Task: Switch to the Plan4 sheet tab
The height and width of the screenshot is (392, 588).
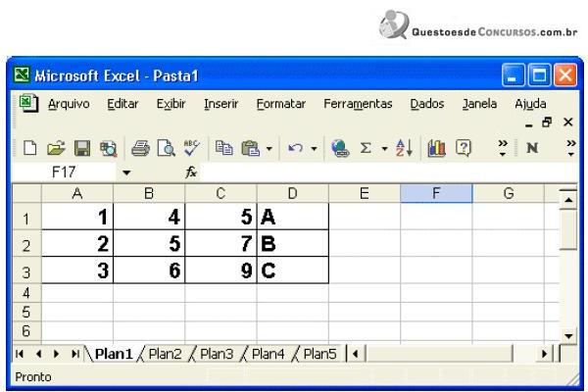Action: (x=268, y=354)
